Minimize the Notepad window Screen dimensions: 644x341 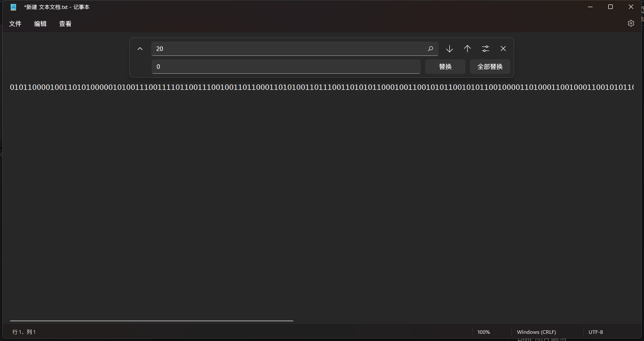pyautogui.click(x=591, y=7)
